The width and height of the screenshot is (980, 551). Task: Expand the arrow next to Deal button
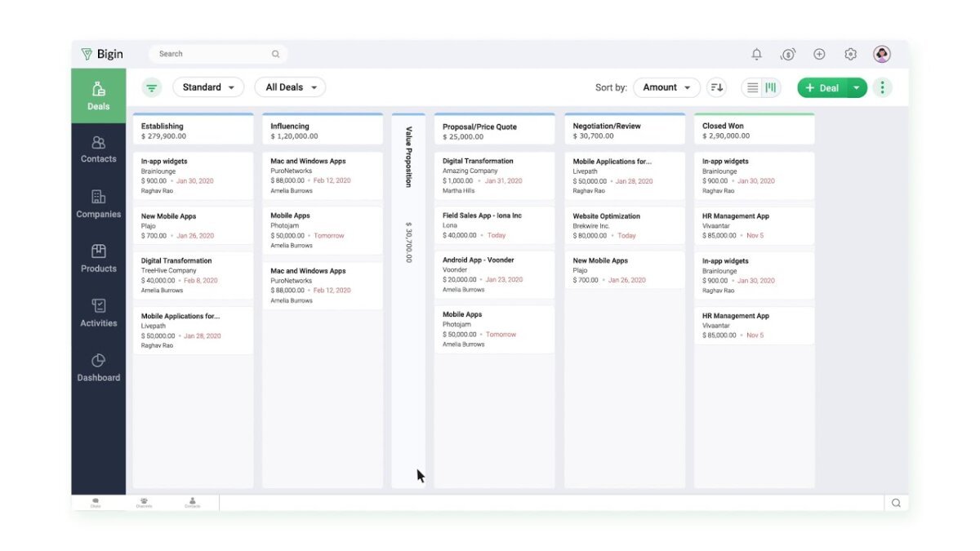(x=856, y=87)
